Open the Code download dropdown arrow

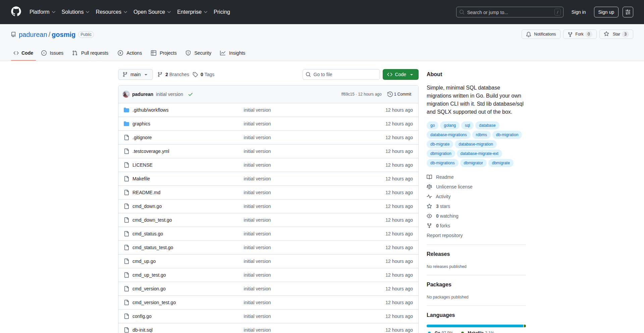point(412,74)
